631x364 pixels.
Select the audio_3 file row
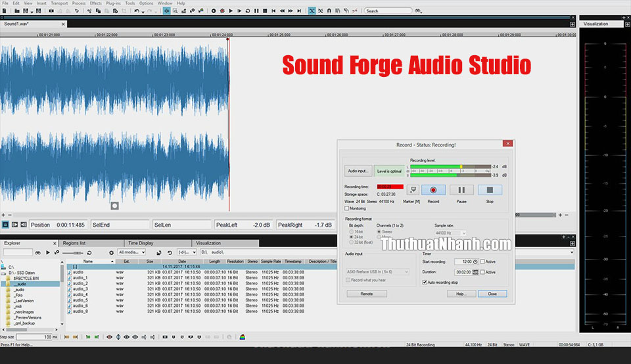[185, 289]
